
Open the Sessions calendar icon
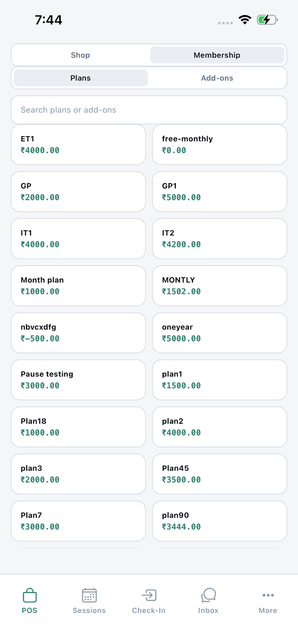pyautogui.click(x=89, y=595)
